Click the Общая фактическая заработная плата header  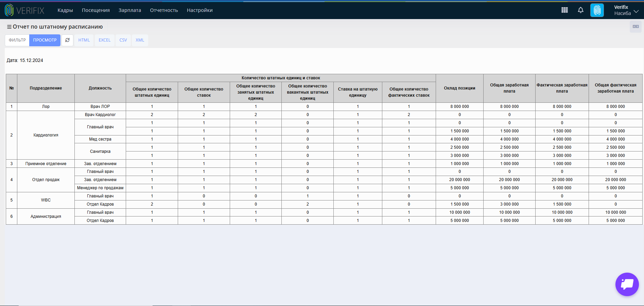[615, 88]
